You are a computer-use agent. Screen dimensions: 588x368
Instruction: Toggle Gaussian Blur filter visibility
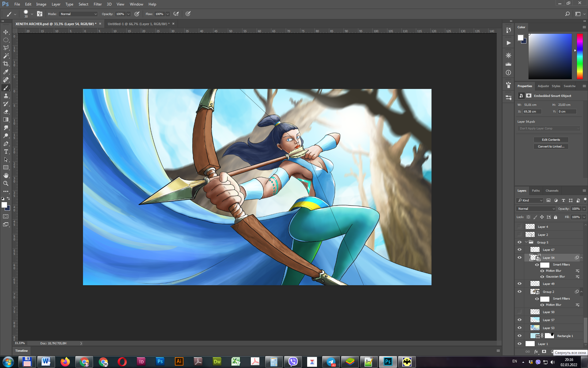pyautogui.click(x=542, y=277)
